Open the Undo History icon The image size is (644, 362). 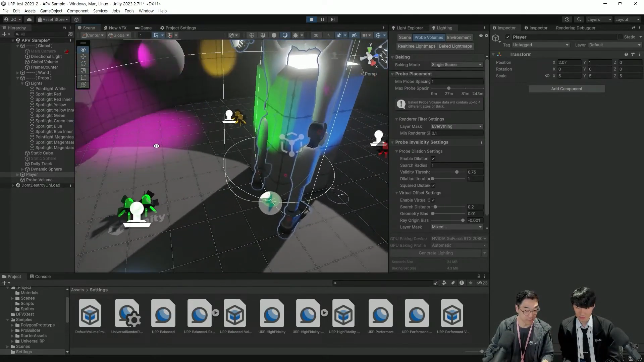[x=567, y=19]
